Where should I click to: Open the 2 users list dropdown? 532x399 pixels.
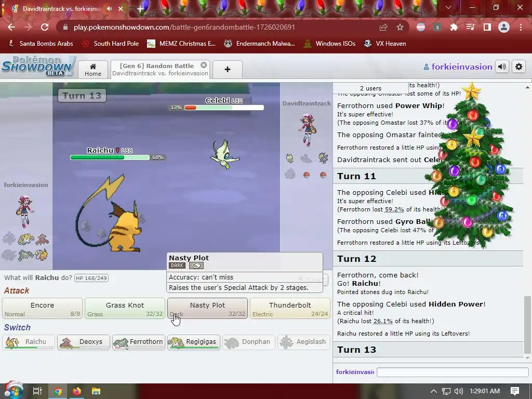coord(370,88)
